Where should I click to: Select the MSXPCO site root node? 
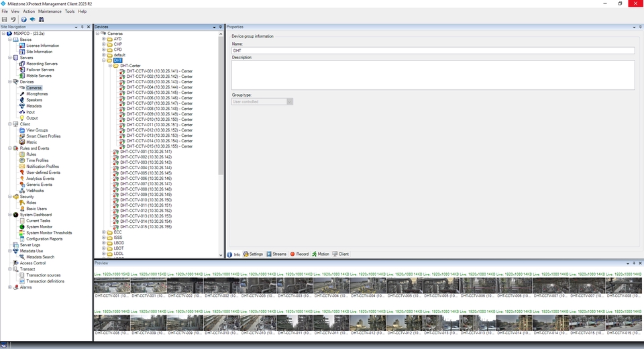coord(29,34)
